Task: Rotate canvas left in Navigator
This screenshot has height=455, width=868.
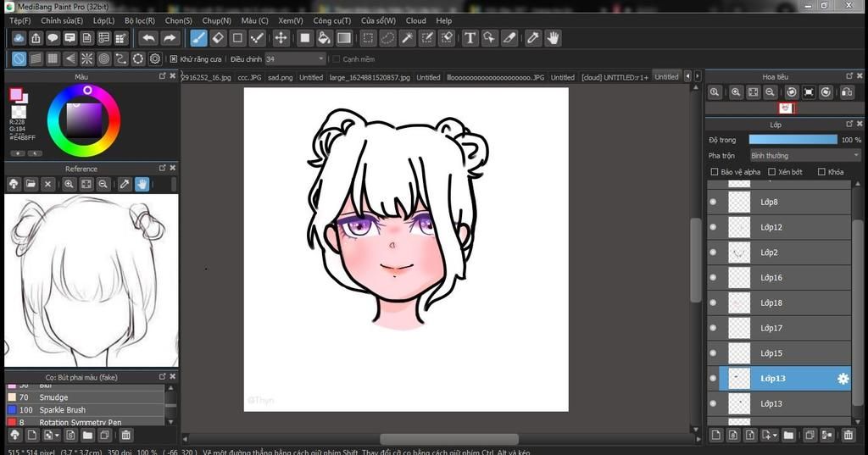Action: [792, 92]
